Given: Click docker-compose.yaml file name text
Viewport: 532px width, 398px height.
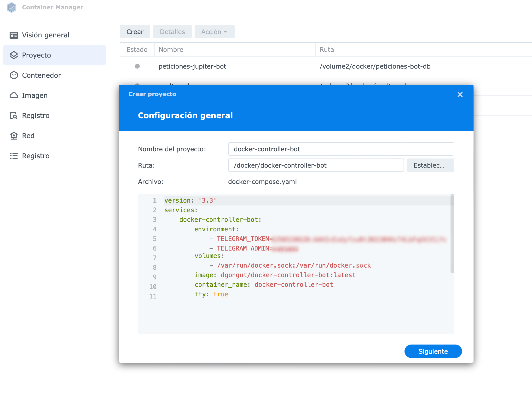Looking at the screenshot, I should pos(262,182).
